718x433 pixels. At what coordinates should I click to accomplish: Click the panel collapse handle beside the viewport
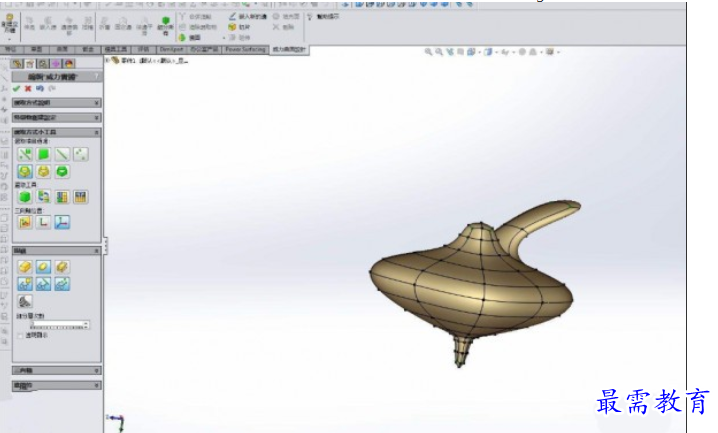click(105, 246)
